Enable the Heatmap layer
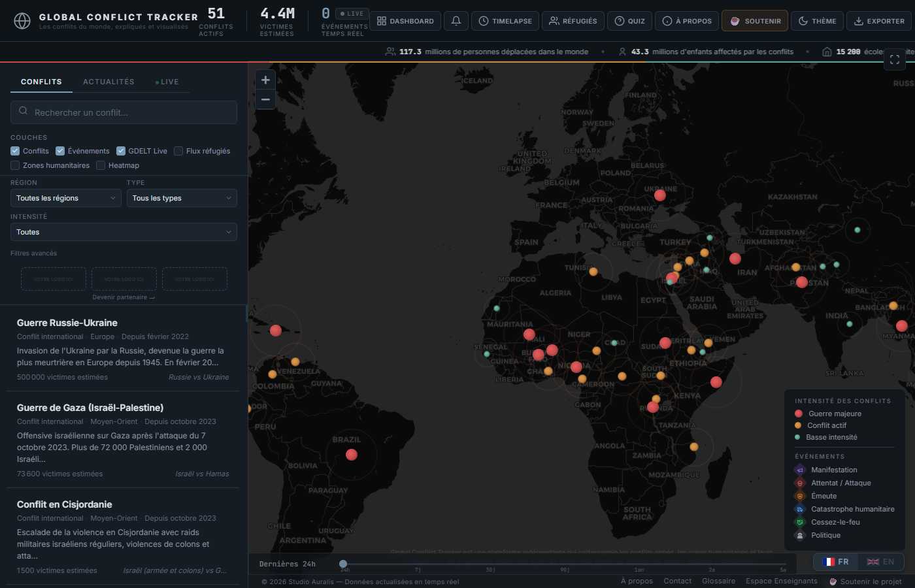Screen dimensions: 915x588 tap(99, 165)
